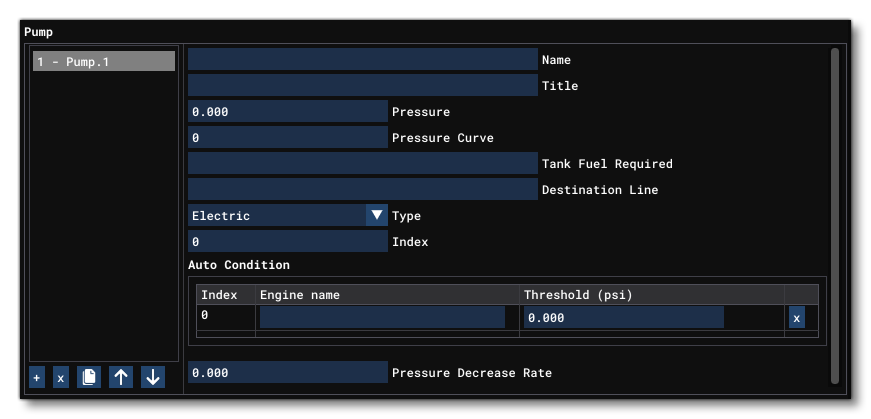The image size is (871, 419).
Task: Click the vertical scrollbar on the right
Action: click(x=835, y=215)
